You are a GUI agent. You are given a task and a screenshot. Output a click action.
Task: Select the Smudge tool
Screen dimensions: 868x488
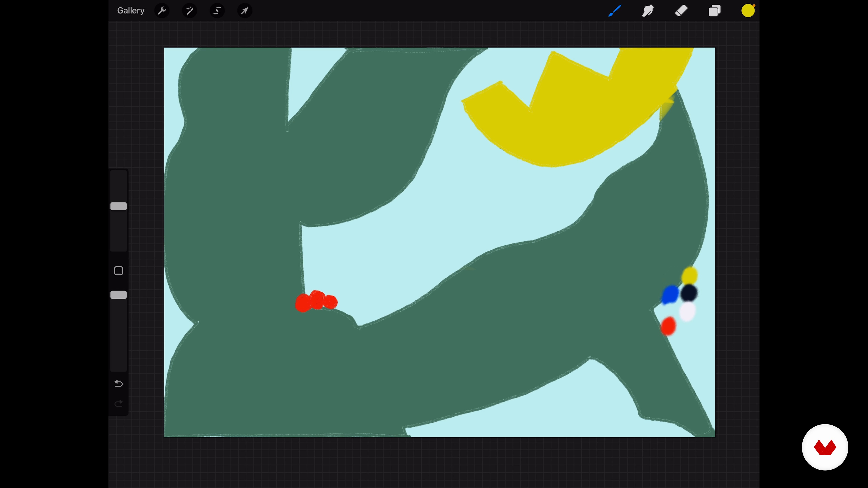(x=648, y=11)
